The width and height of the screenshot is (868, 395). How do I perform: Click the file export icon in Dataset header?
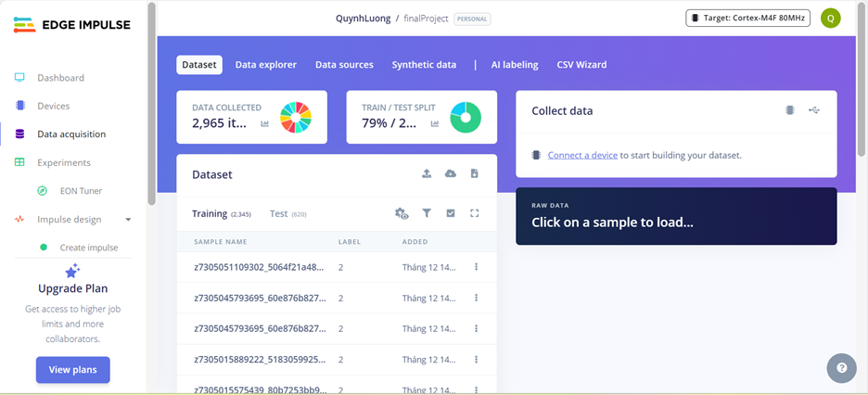coord(475,173)
